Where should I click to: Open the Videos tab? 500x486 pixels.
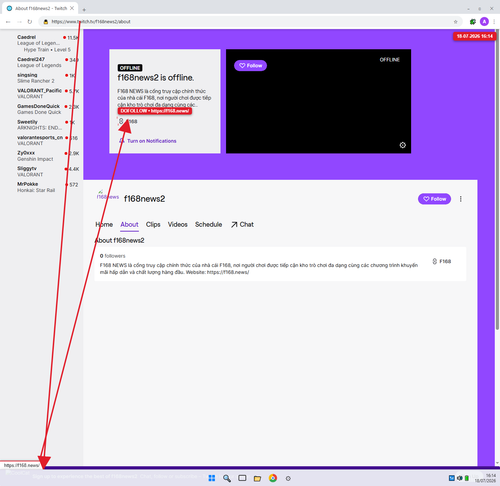point(178,224)
